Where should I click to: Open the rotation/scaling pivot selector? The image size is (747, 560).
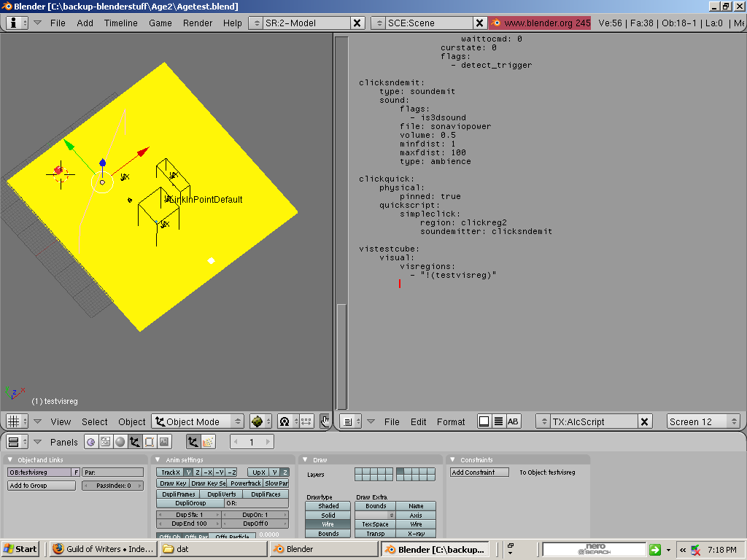(x=287, y=421)
